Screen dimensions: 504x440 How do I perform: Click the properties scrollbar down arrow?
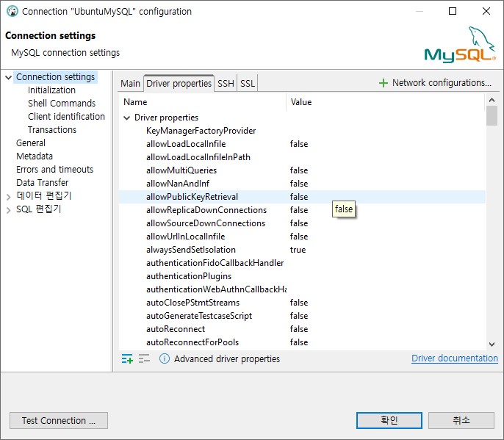(492, 345)
